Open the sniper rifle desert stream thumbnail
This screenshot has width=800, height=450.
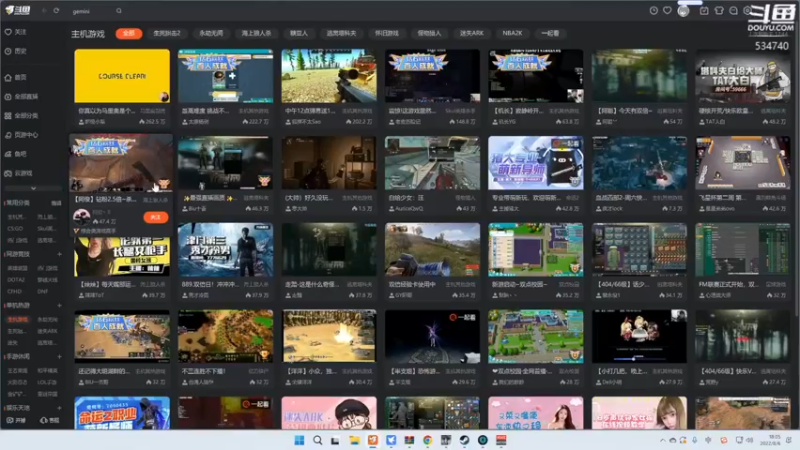(329, 76)
